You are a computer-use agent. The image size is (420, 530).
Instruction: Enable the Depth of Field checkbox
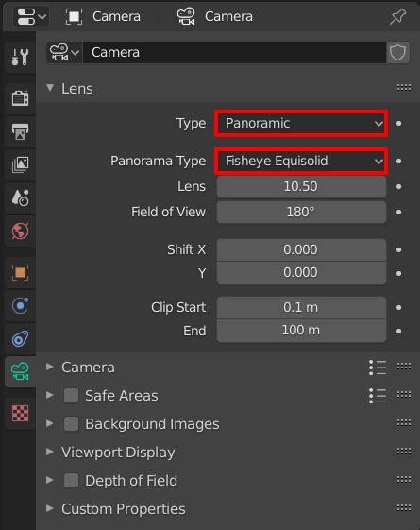click(71, 481)
